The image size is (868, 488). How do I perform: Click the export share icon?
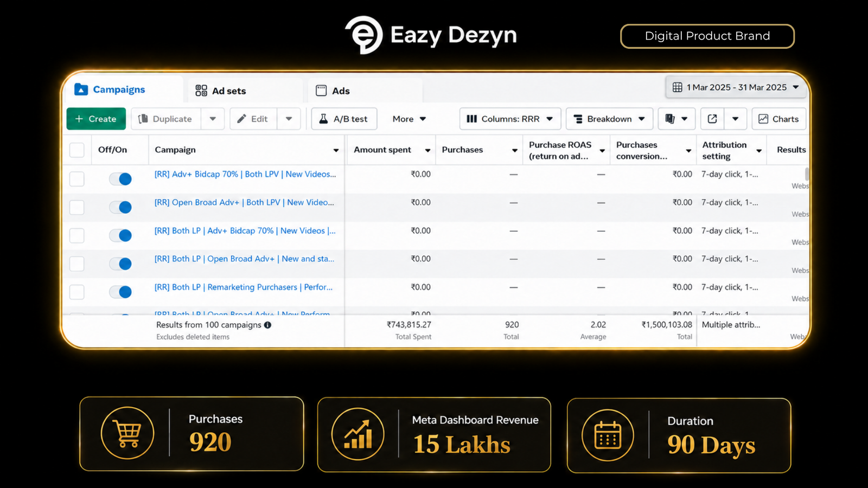(x=712, y=119)
